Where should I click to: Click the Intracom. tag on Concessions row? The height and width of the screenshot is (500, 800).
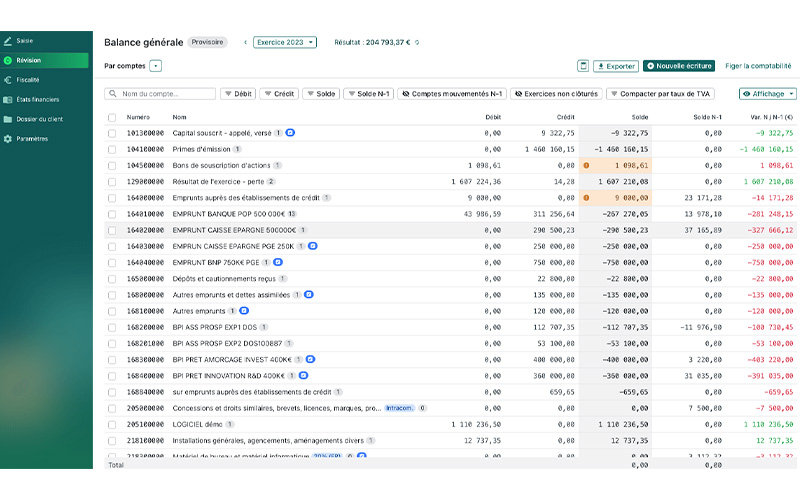click(x=399, y=408)
